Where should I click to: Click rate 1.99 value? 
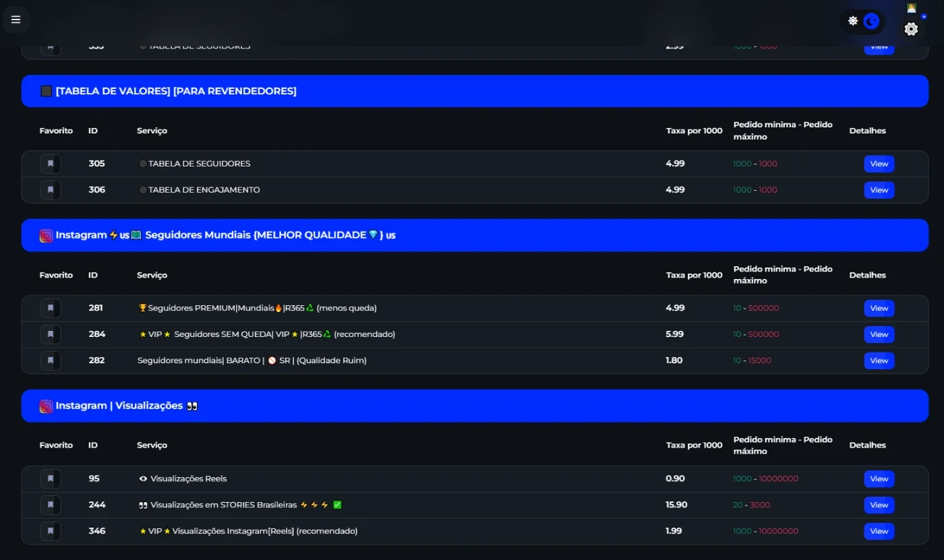click(674, 531)
